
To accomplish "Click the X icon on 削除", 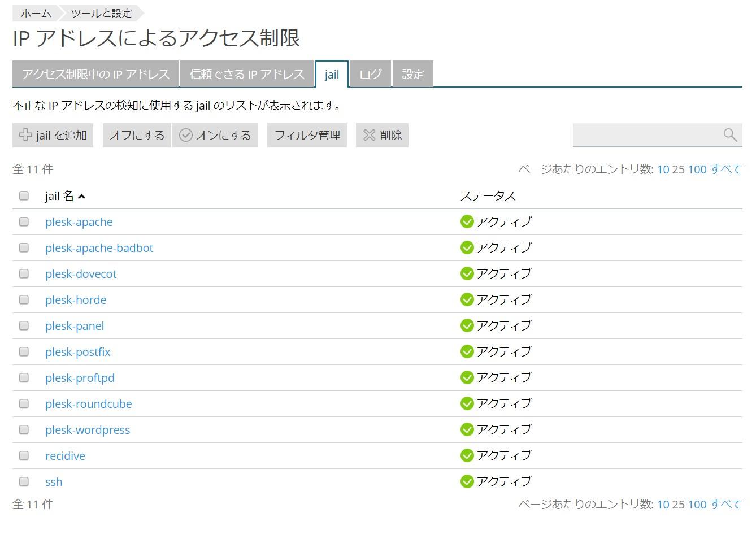I will [370, 135].
